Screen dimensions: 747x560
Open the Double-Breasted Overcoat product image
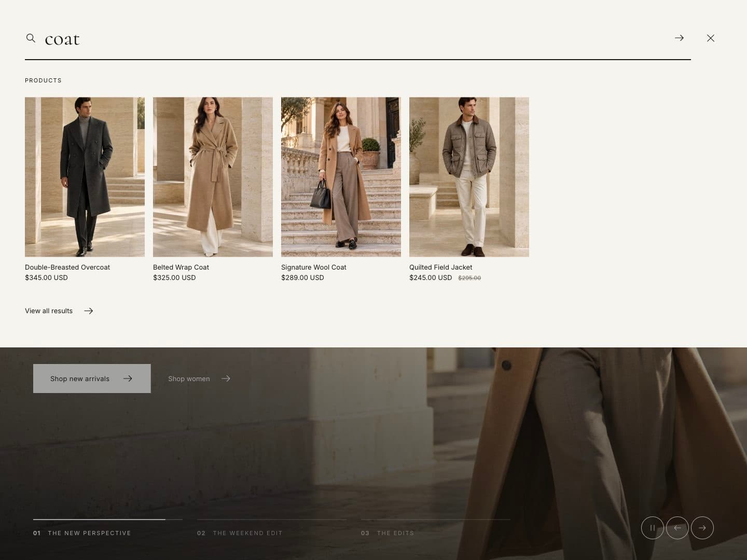pos(85,177)
